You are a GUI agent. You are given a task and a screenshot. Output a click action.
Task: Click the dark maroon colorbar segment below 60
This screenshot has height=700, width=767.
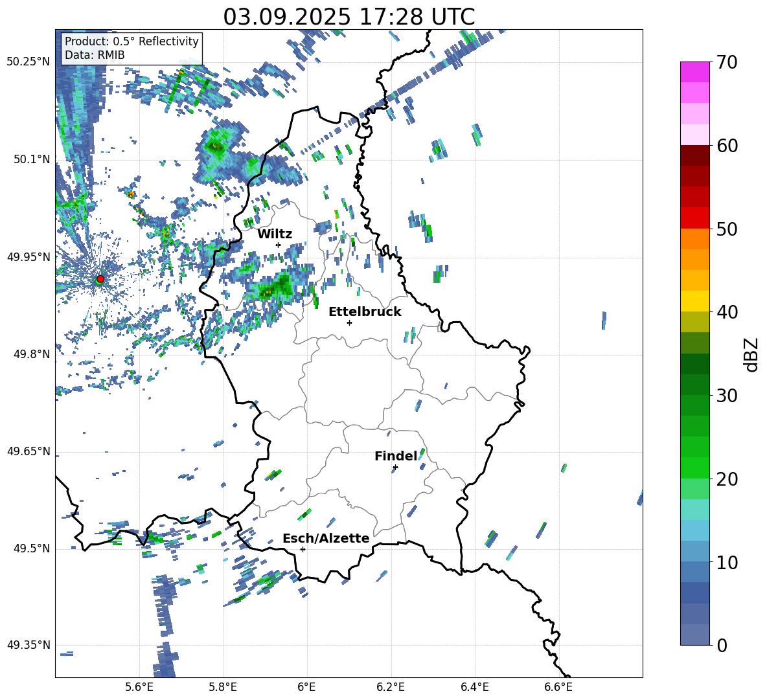tap(695, 156)
